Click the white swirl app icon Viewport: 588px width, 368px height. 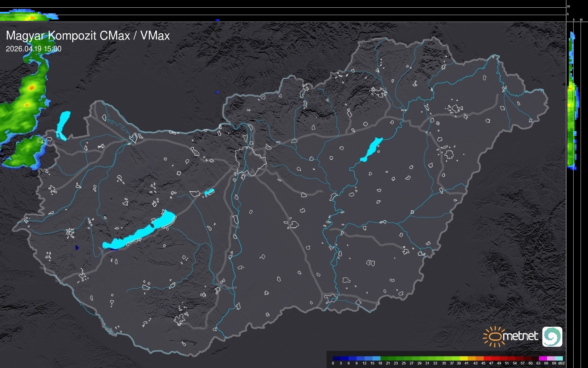pyautogui.click(x=552, y=336)
